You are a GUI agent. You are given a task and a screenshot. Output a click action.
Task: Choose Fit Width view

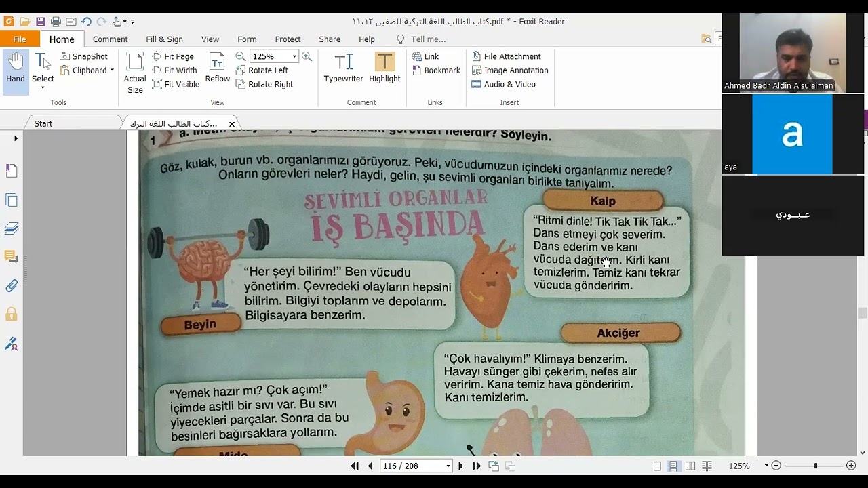(x=174, y=70)
